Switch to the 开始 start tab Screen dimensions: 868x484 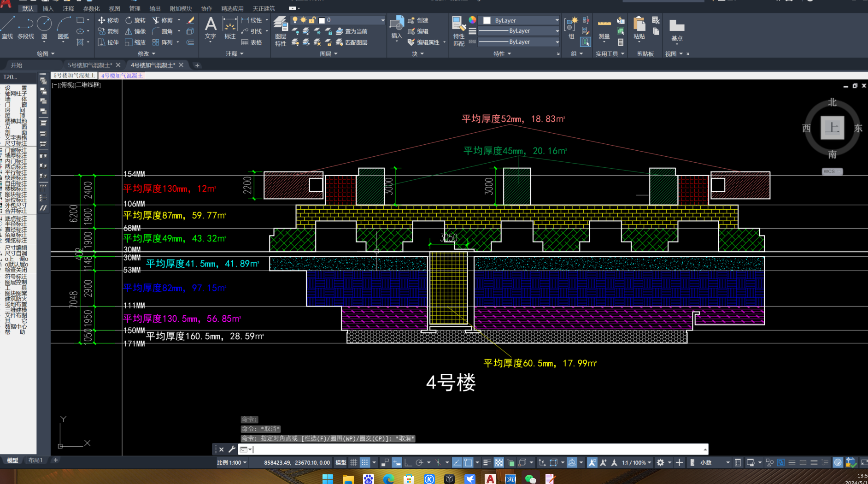[x=17, y=65]
